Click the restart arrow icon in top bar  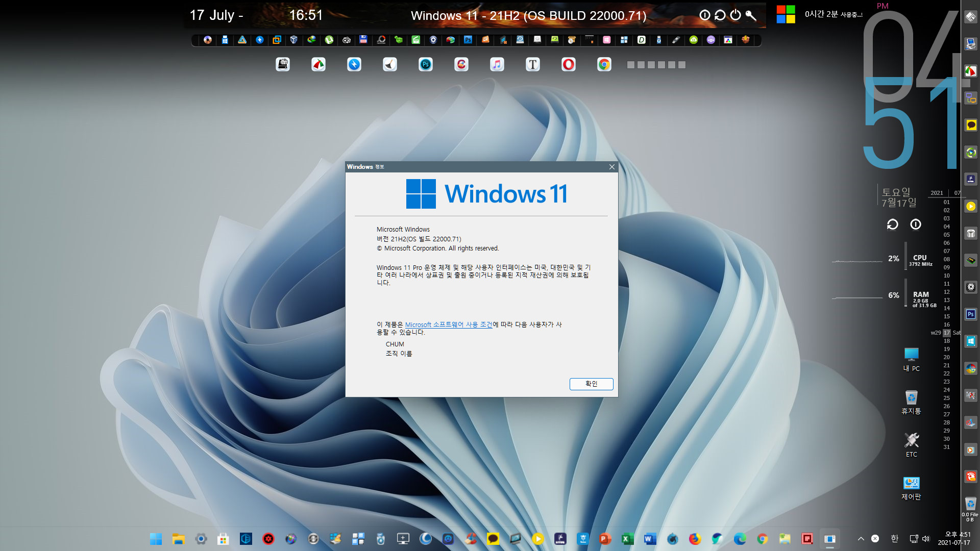click(x=720, y=15)
